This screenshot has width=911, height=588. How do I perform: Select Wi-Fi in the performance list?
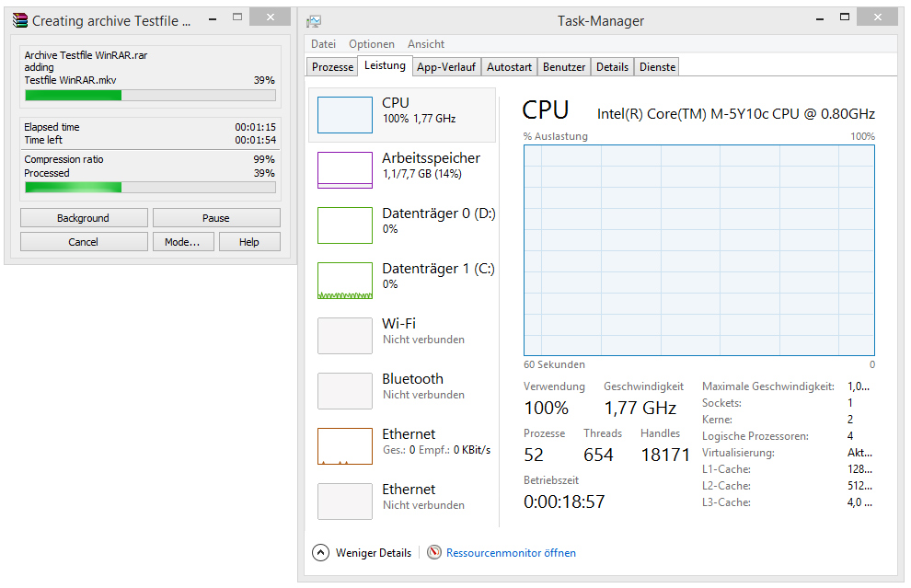click(401, 335)
